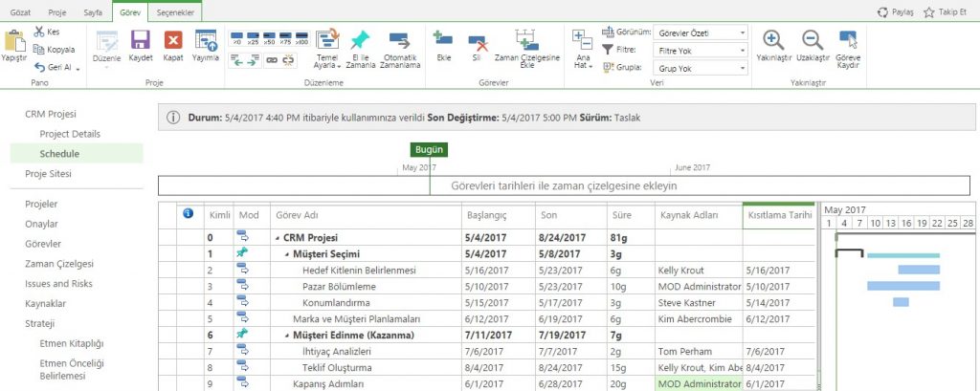This screenshot has width=980, height=391.
Task: Click the Konumlandırma Gantt bar
Action: pyautogui.click(x=901, y=302)
